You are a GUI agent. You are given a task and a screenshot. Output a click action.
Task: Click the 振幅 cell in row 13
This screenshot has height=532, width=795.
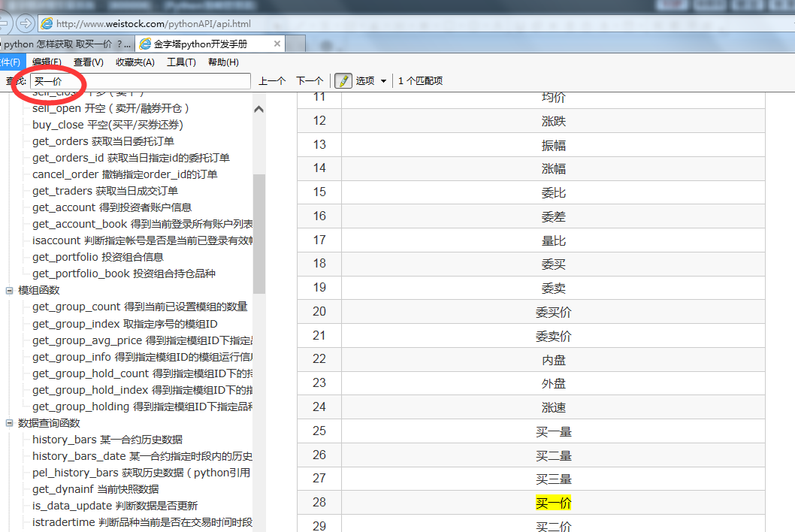coord(553,145)
